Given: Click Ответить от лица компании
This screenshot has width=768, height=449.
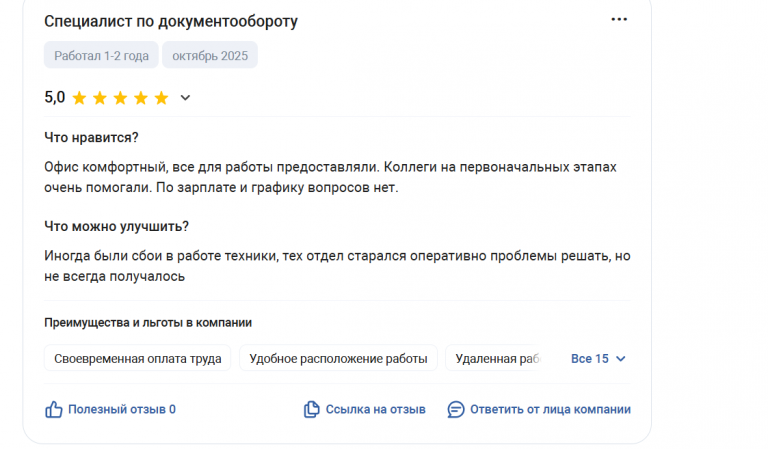Looking at the screenshot, I should [x=551, y=409].
